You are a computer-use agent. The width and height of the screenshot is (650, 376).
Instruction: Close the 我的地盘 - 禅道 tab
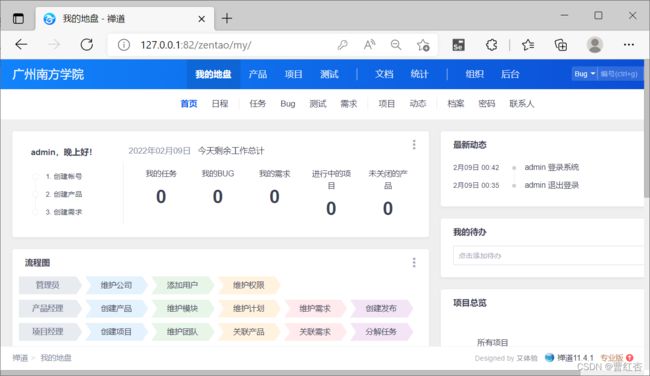[201, 19]
